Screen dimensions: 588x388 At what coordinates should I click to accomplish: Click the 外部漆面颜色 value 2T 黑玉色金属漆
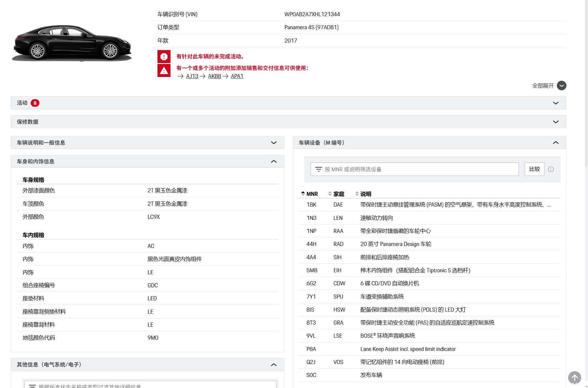coord(168,190)
